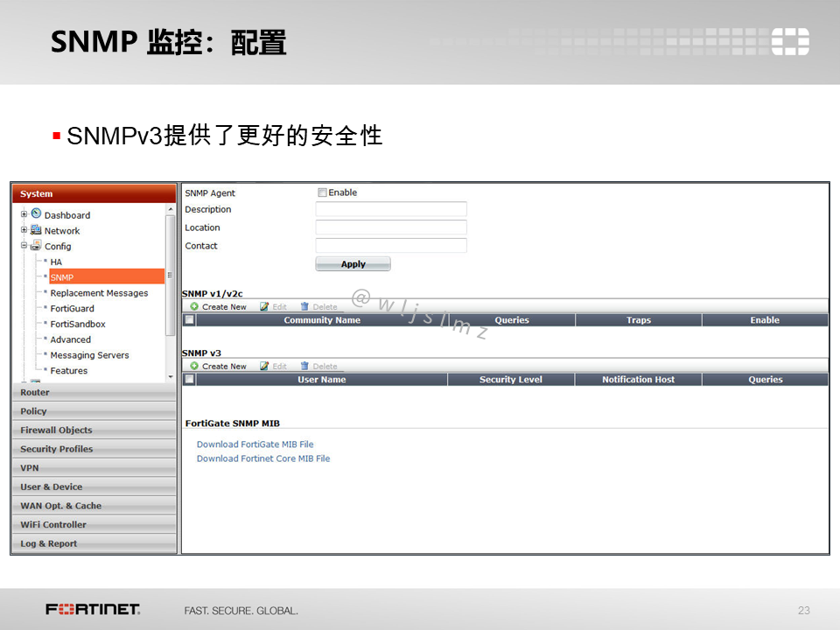This screenshot has height=630, width=840.
Task: Click Delete label under SNMP v3
Action: click(x=325, y=367)
